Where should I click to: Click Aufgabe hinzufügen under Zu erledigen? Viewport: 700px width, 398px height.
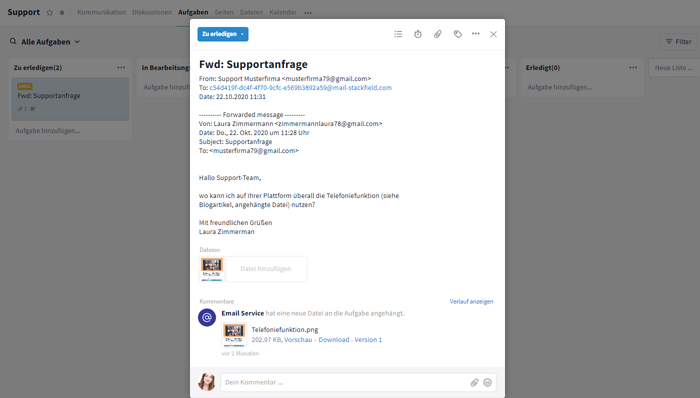[x=48, y=131]
